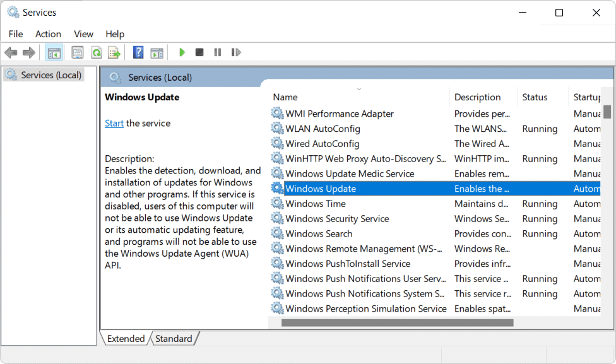
Task: Open the Action menu
Action: point(48,34)
